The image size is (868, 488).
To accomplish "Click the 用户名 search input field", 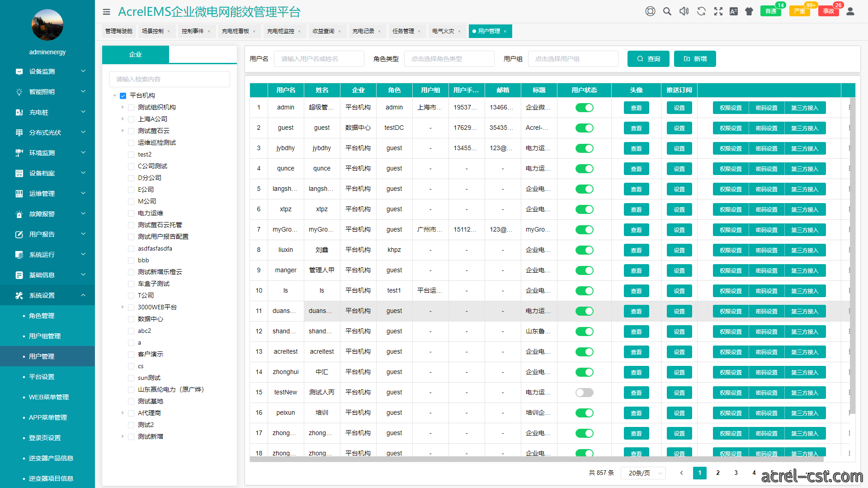I will click(x=319, y=59).
